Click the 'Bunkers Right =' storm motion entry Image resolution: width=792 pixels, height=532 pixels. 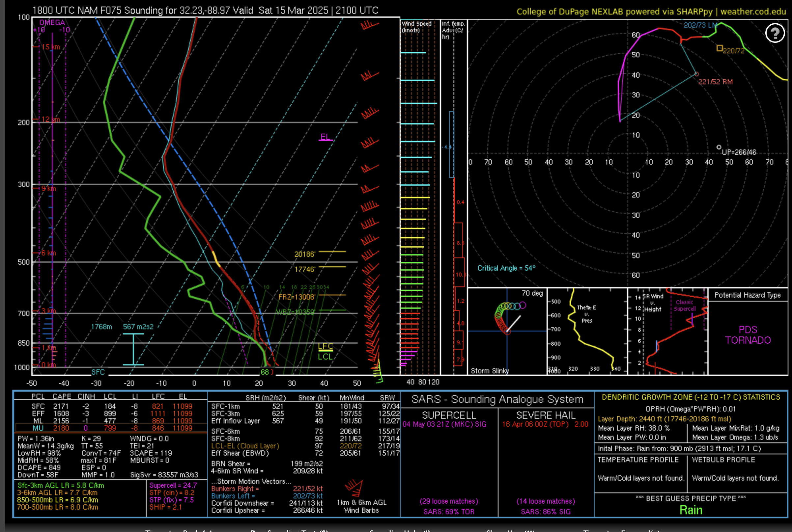click(267, 489)
